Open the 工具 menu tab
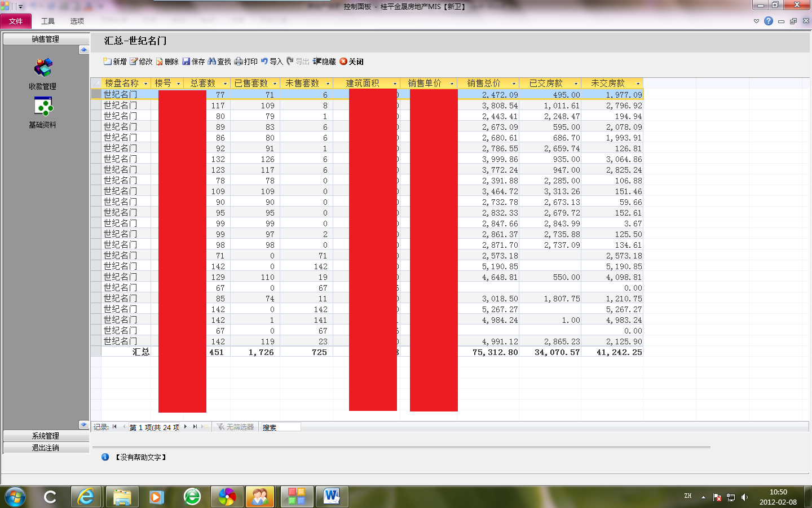The image size is (812, 508). 48,21
